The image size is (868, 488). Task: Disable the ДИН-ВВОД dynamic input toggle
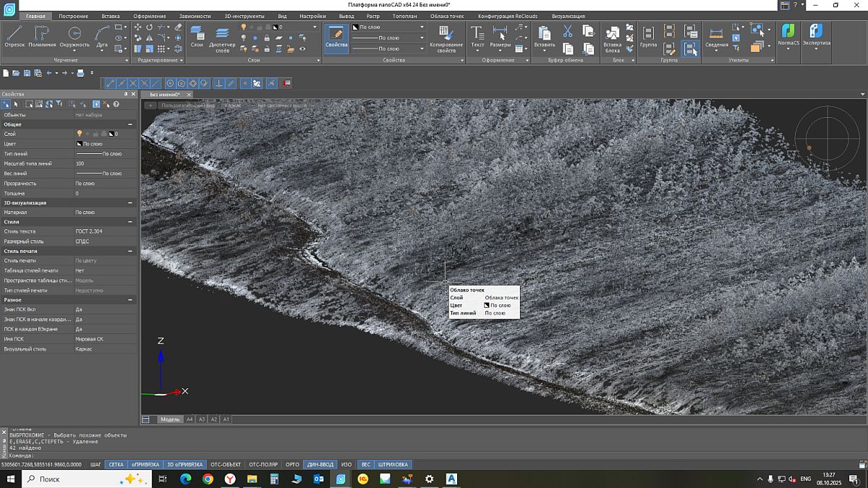click(320, 464)
